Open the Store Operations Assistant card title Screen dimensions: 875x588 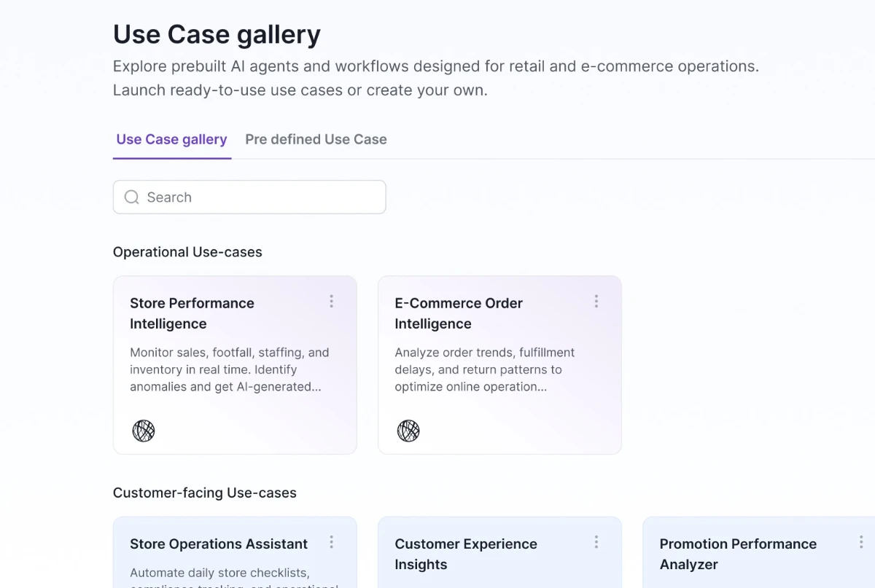click(219, 544)
